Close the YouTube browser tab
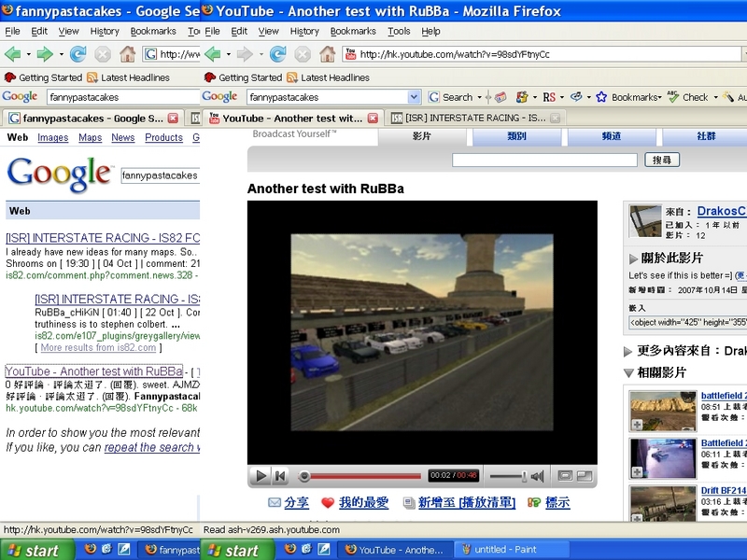The image size is (747, 560). [x=373, y=118]
